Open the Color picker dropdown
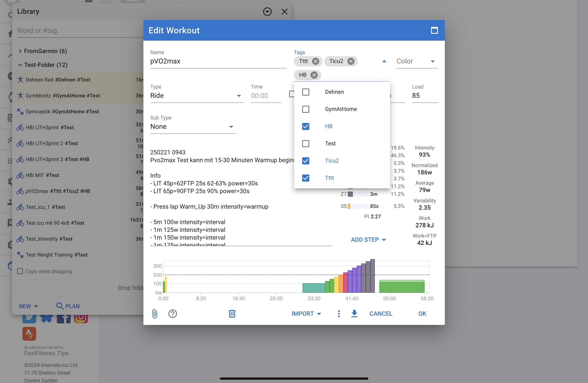The image size is (588, 383). 417,61
